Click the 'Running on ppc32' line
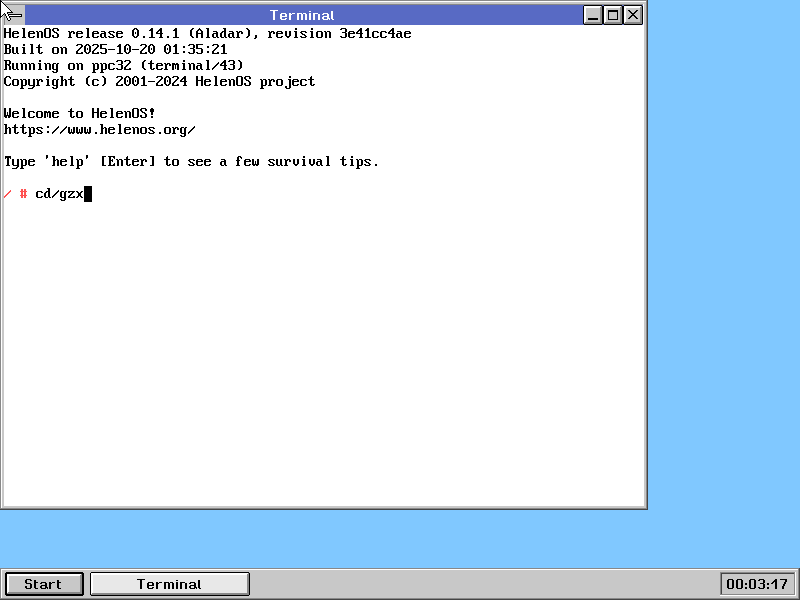Screen dimensions: 800x600 tap(123, 66)
